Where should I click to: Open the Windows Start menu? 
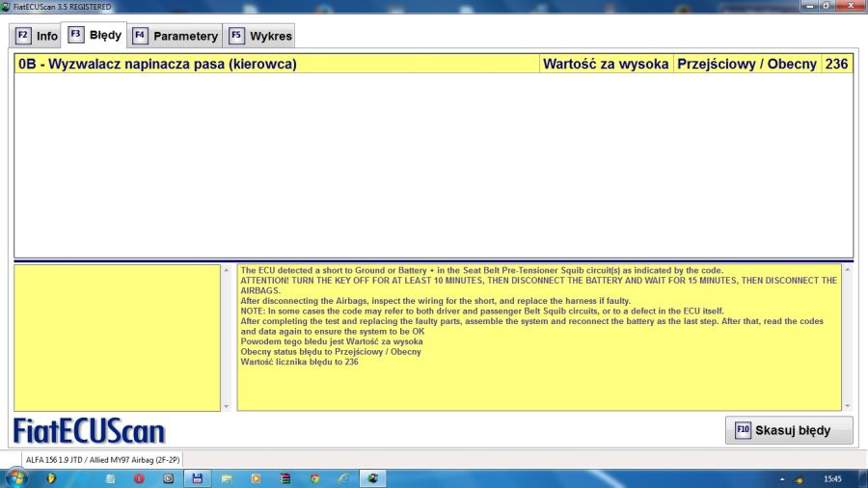(x=15, y=478)
